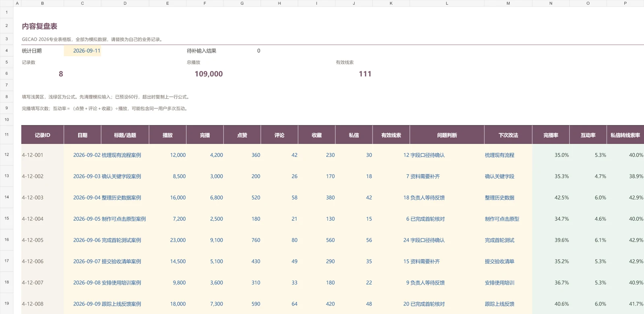The image size is (644, 314).
Task: Click record ID 4-12-003
Action: [33, 197]
